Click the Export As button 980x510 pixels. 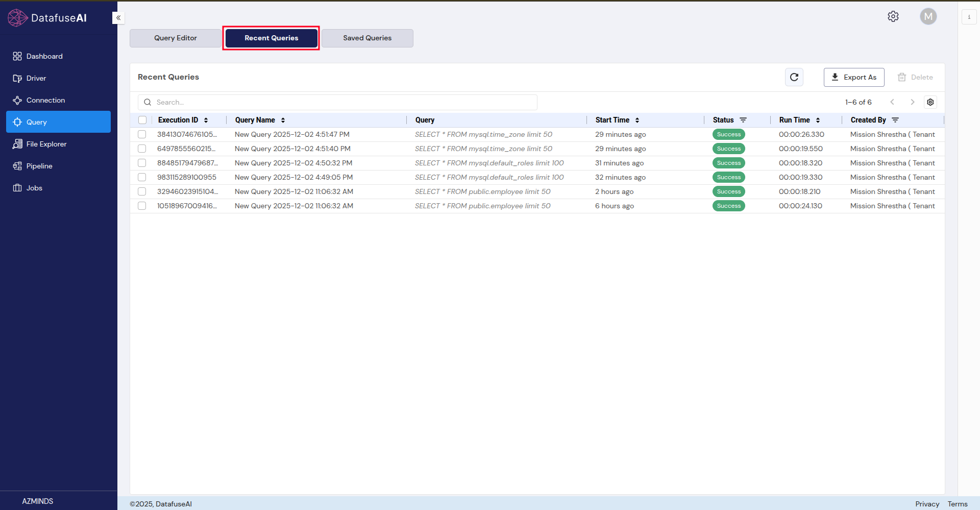point(854,77)
